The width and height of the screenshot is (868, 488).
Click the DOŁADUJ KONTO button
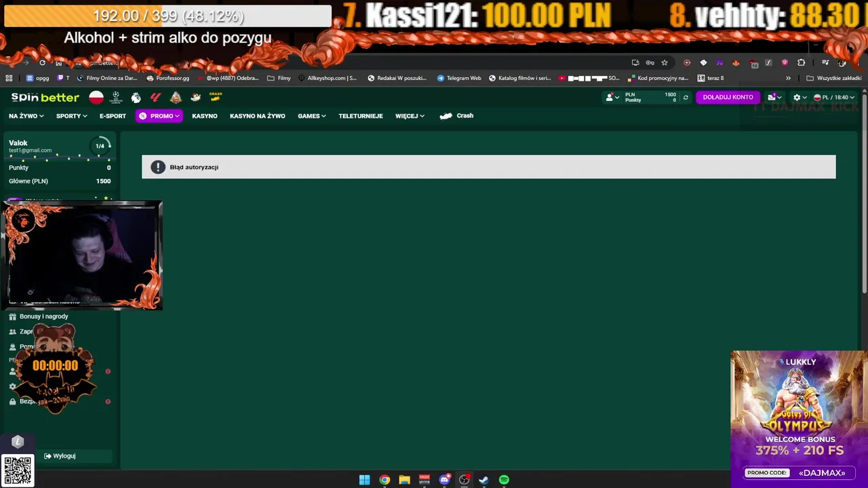728,98
